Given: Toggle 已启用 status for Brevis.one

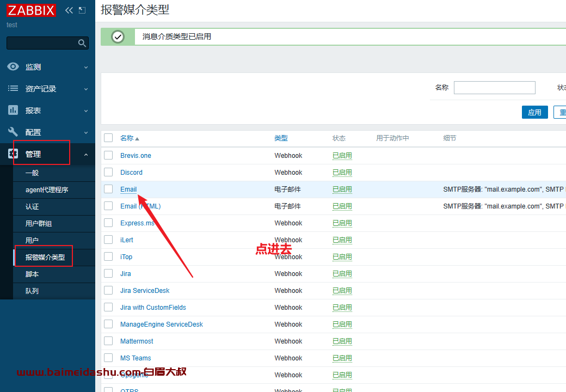Looking at the screenshot, I should point(342,156).
